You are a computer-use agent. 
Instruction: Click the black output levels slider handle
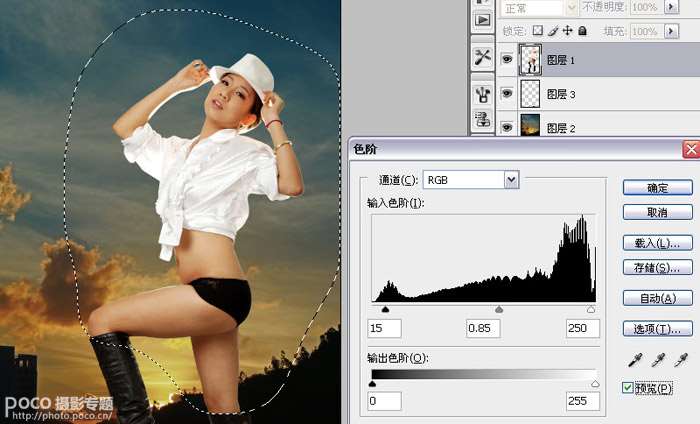coord(372,383)
